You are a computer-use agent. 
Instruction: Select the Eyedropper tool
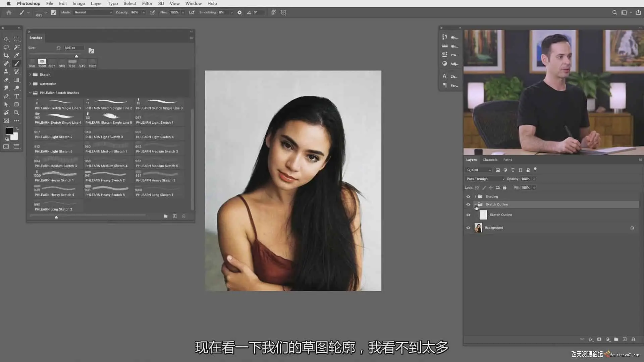pyautogui.click(x=16, y=55)
